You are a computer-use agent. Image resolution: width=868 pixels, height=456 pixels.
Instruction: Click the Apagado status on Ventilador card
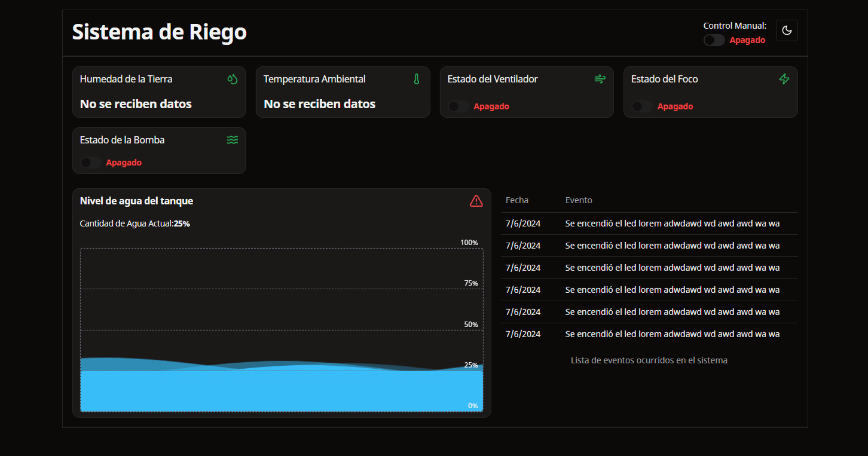click(x=491, y=106)
